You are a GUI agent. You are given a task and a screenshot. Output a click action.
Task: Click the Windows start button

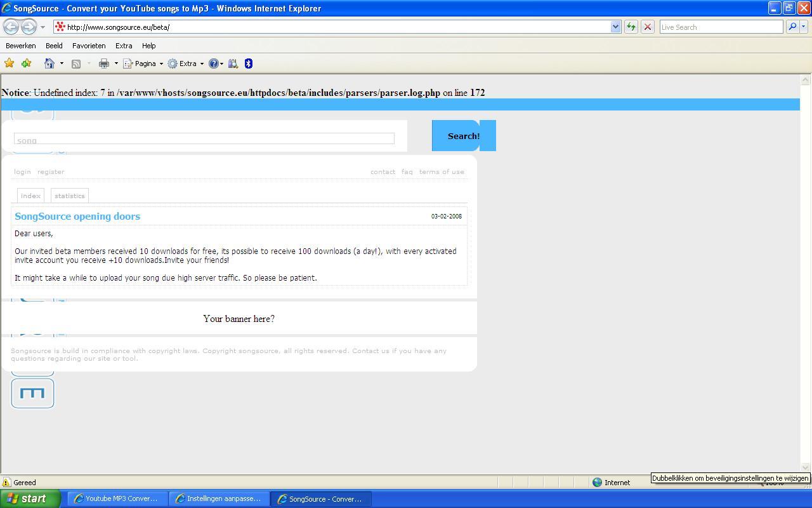(30, 498)
